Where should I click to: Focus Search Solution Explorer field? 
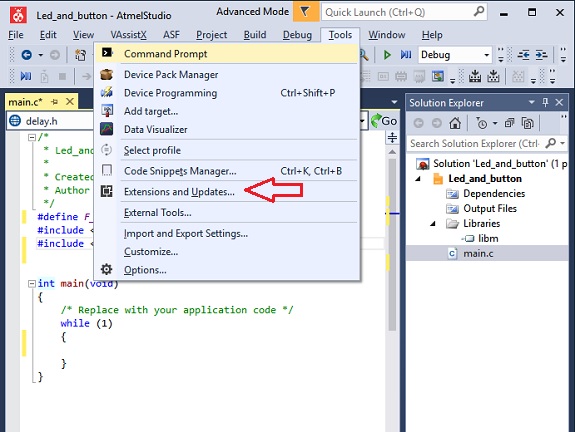(x=475, y=143)
